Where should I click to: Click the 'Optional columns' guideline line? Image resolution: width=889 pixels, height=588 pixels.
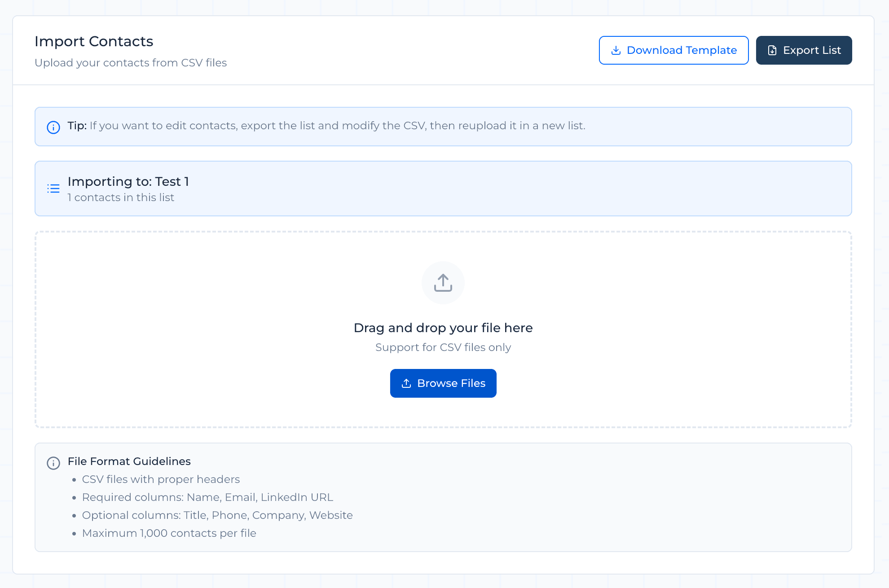[217, 515]
